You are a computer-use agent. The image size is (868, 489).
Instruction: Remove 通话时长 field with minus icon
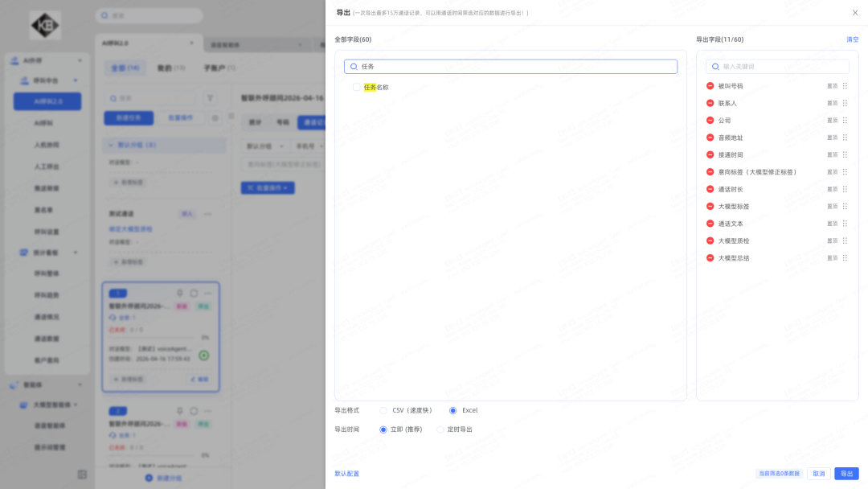pos(710,189)
